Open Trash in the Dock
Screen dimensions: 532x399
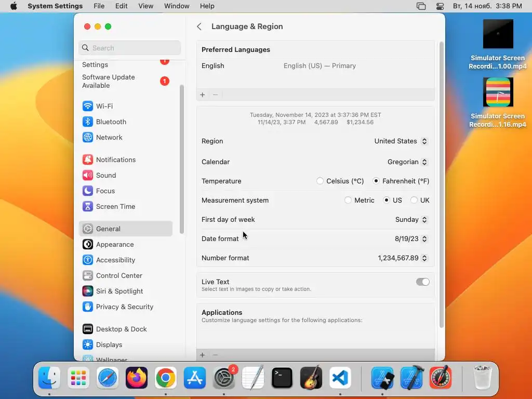pos(482,378)
